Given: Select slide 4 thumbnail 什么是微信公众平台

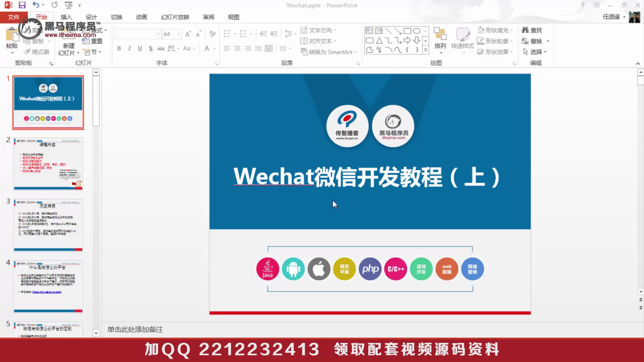Looking at the screenshot, I should click(x=48, y=287).
